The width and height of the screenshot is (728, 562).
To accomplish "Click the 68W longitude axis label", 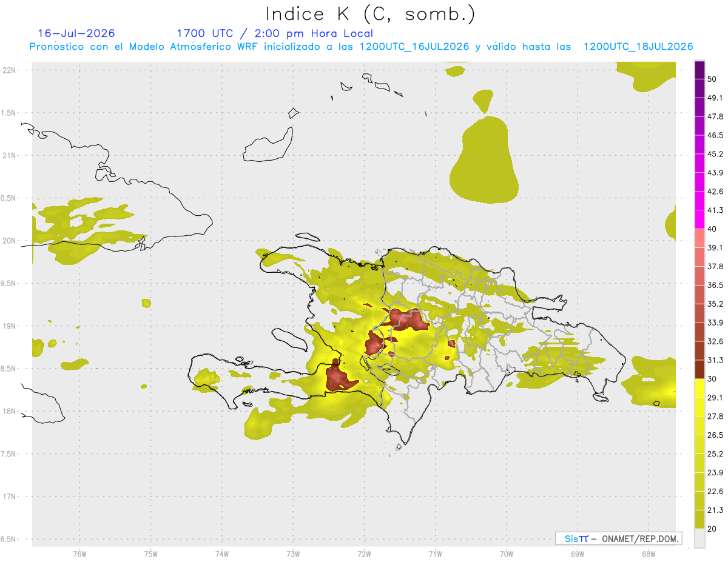I will [648, 554].
